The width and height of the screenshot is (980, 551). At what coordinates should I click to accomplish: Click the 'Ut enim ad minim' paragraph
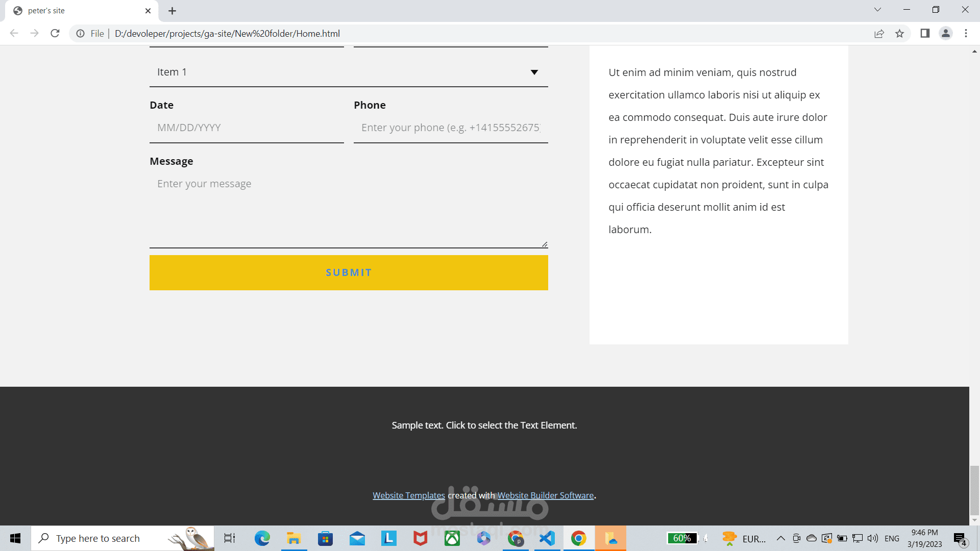pos(718,151)
